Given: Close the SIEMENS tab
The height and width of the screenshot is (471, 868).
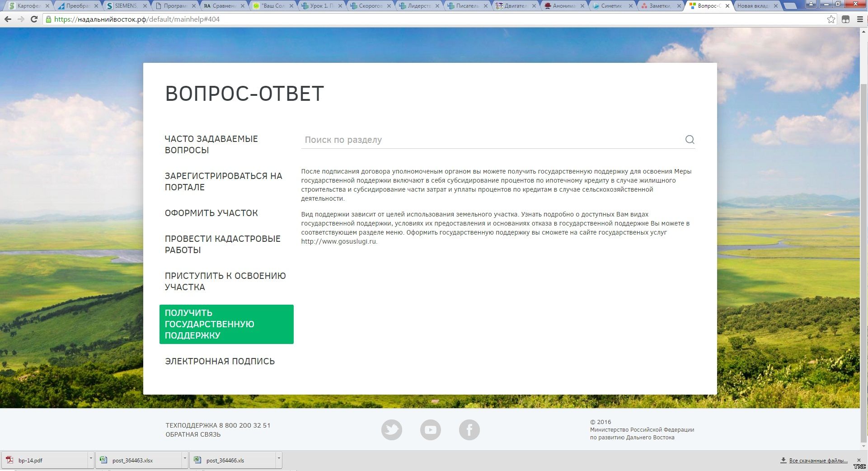Looking at the screenshot, I should click(x=145, y=6).
